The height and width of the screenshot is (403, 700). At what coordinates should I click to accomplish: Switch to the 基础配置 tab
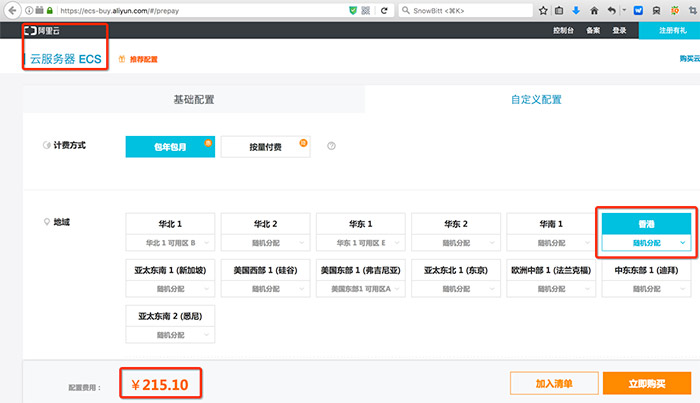point(194,99)
